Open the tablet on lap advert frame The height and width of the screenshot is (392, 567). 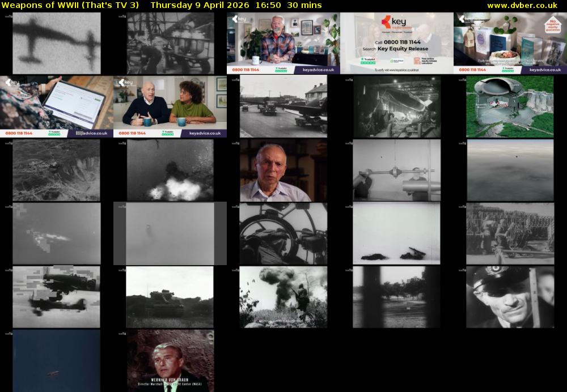click(x=57, y=106)
